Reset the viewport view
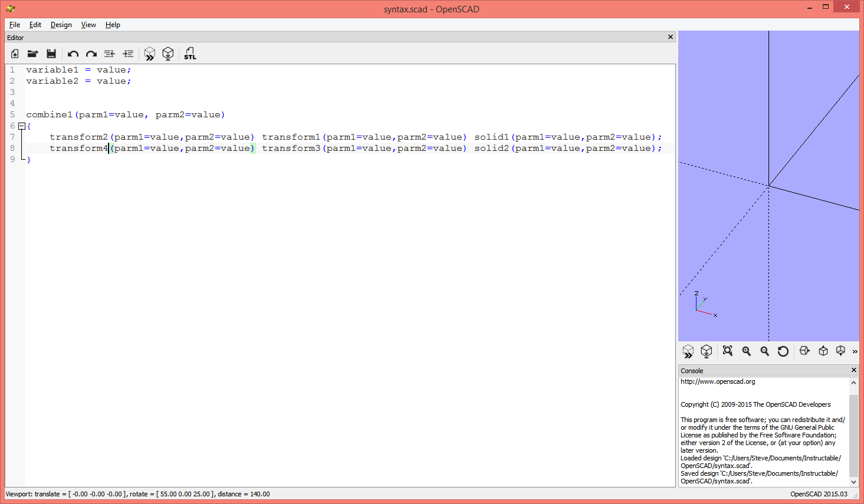 [783, 351]
